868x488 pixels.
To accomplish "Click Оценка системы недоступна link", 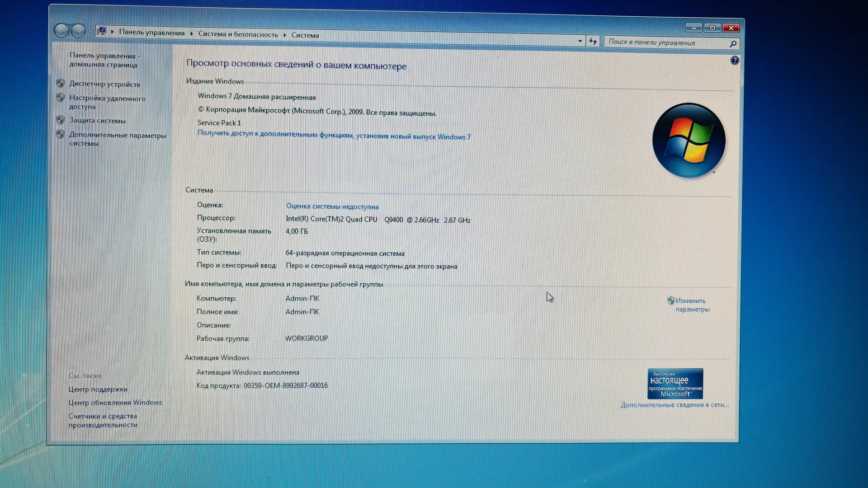I will (332, 206).
